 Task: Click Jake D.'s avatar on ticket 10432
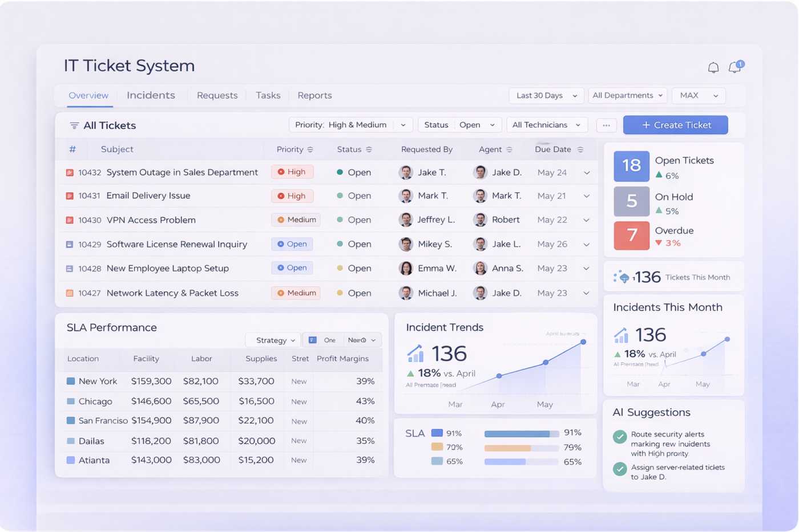(x=480, y=172)
